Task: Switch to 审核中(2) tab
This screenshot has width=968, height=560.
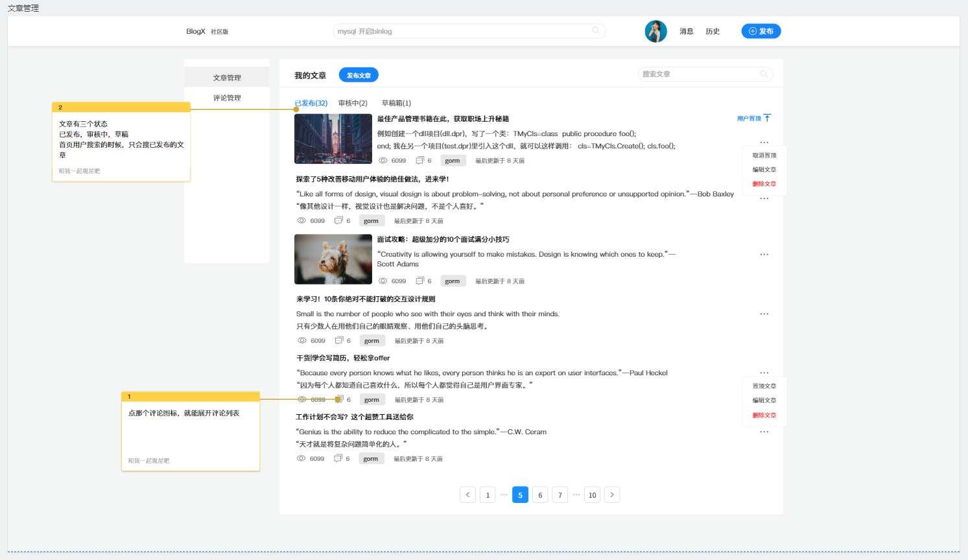Action: tap(353, 103)
